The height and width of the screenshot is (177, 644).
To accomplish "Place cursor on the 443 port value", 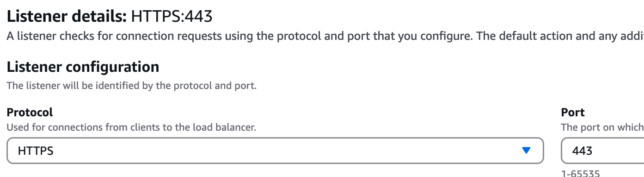I will click(x=582, y=151).
